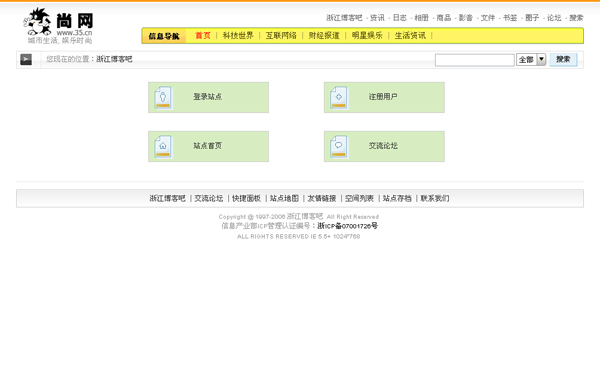Open the 科技世界 navigation tab
Screen dimensions: 600x370
(238, 36)
